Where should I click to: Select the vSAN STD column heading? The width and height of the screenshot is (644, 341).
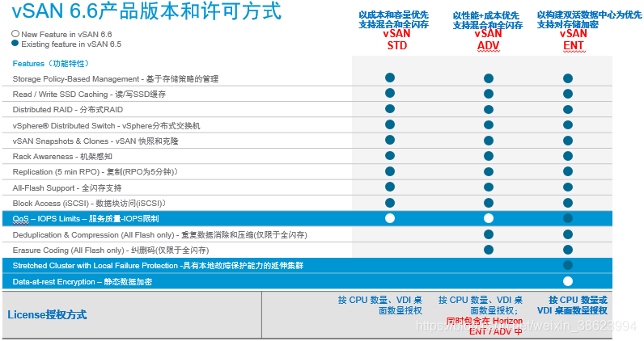click(x=396, y=40)
